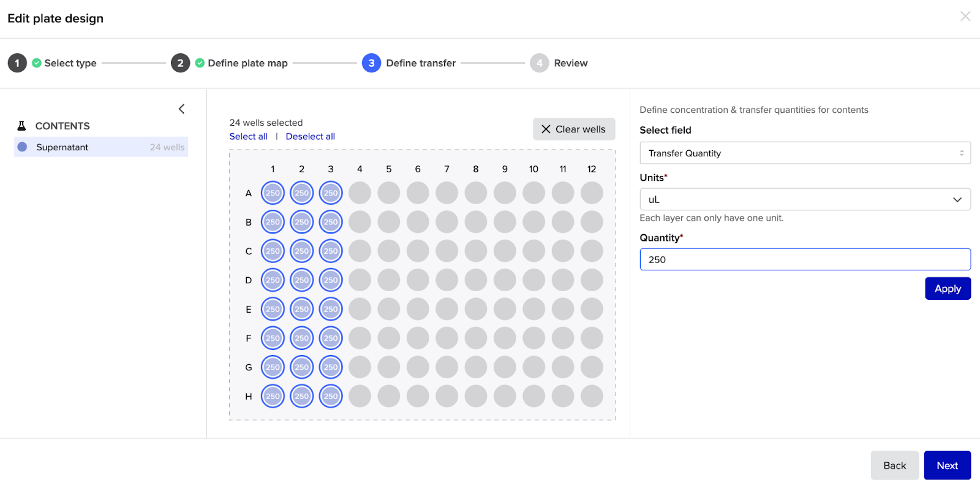
Task: Click the Supernatant blue color dot
Action: [23, 147]
